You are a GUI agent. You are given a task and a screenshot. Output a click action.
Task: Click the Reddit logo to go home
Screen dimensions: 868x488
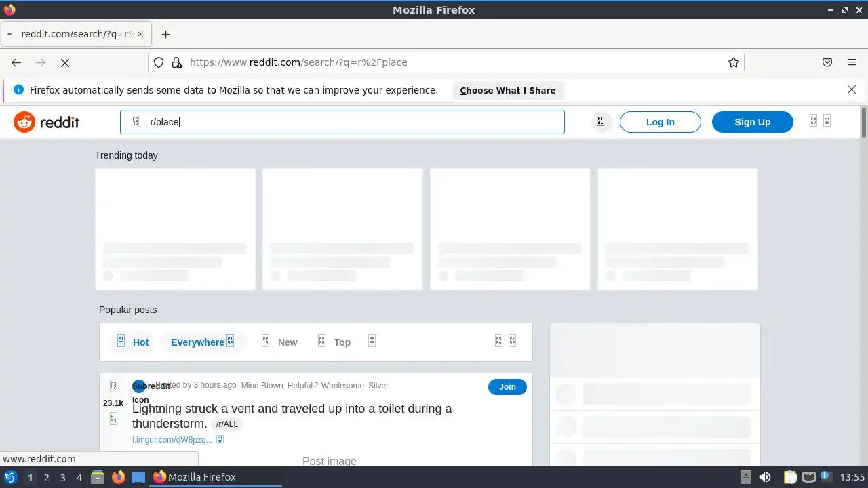tap(46, 122)
